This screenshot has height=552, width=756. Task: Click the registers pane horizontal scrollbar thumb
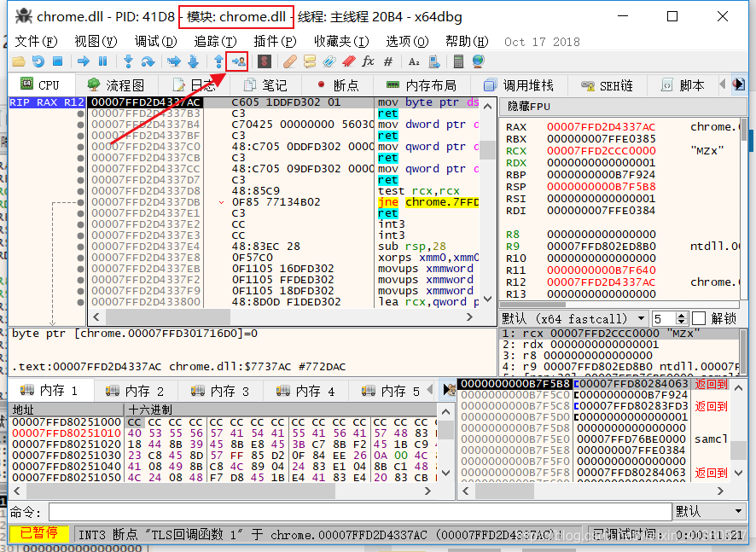532,305
